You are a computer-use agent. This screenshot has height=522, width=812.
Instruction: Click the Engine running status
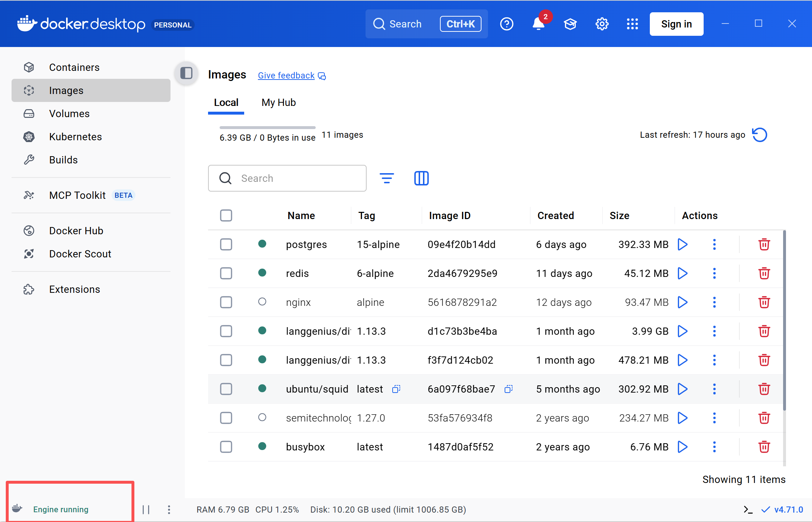tap(61, 509)
